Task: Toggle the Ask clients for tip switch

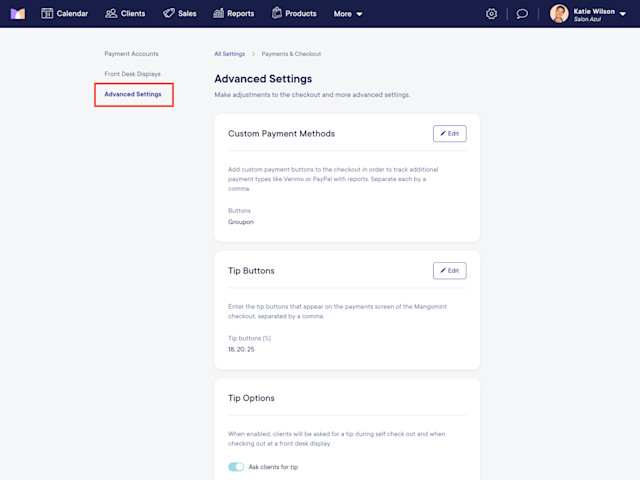Action: click(236, 467)
